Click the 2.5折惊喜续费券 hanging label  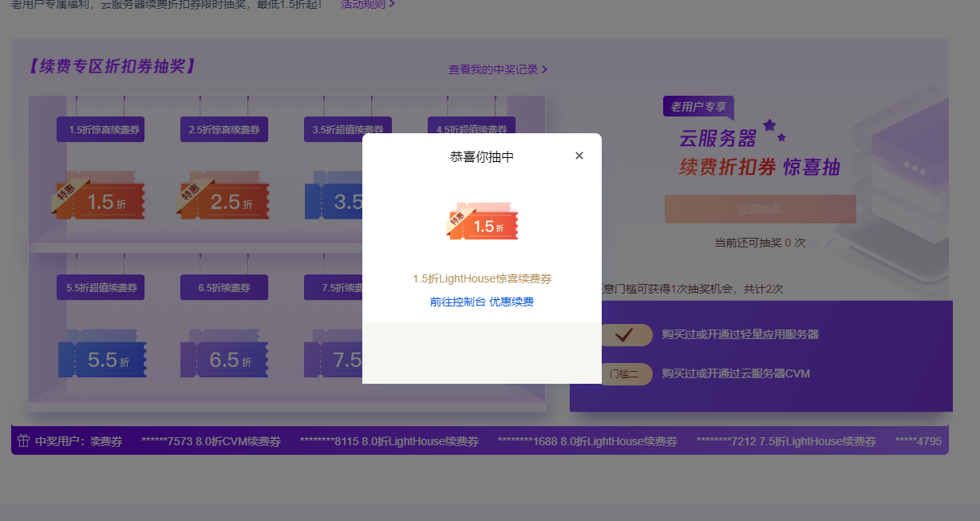coord(224,129)
